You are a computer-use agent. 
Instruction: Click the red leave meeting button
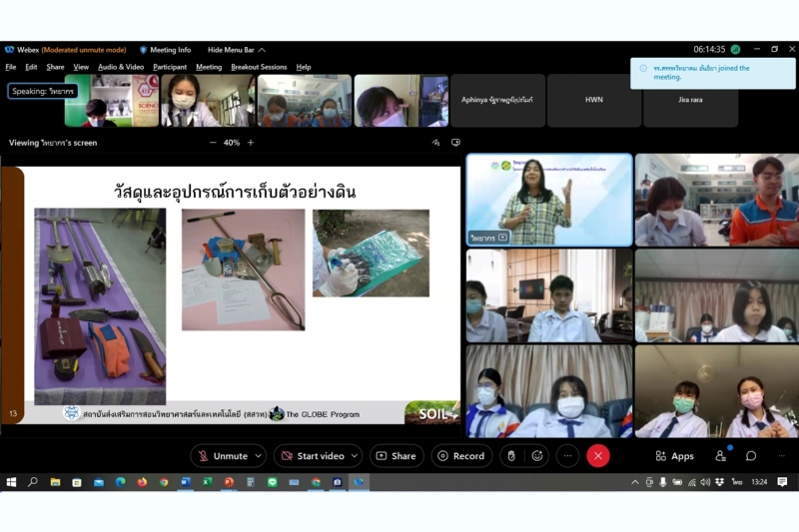[598, 456]
